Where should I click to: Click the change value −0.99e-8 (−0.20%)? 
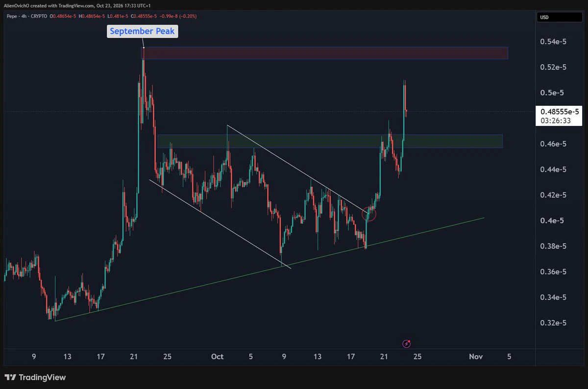pos(179,16)
